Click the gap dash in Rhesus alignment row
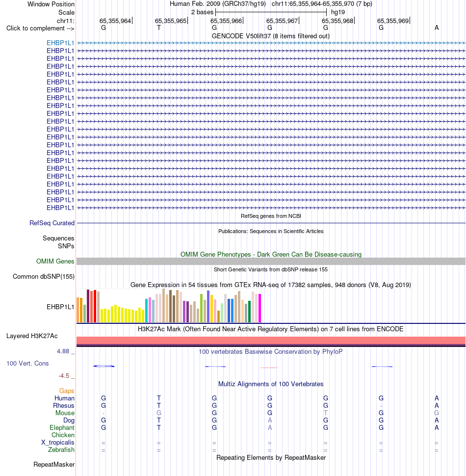Screen dimensions: 466x476 (x=381, y=405)
